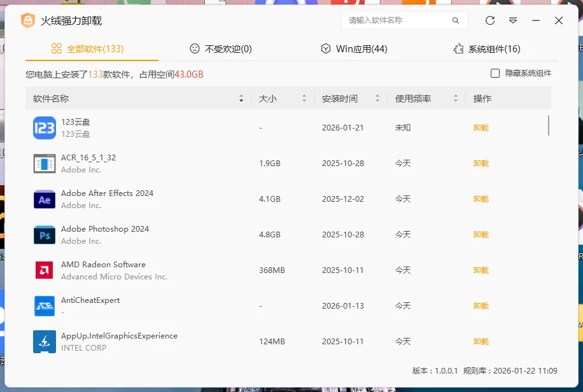Select the Adobe Photoshop 2024 name
Screen dimensions: 583x392
point(105,228)
